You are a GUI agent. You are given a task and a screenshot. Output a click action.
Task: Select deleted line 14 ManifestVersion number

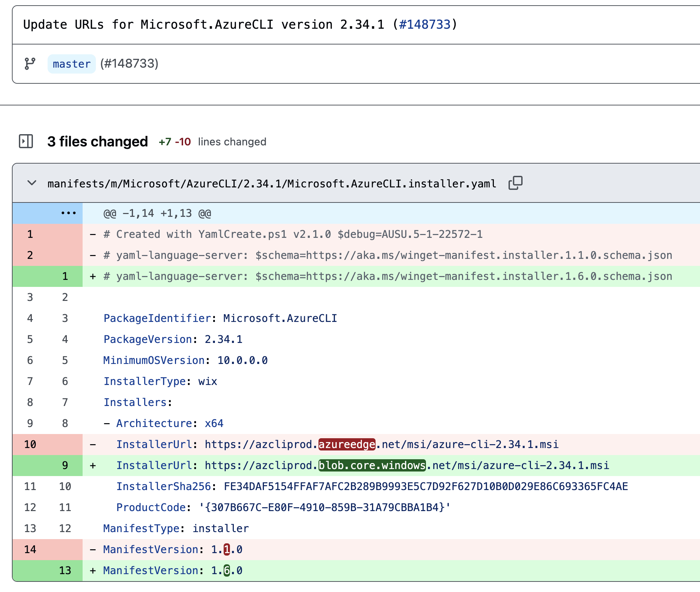(x=30, y=549)
